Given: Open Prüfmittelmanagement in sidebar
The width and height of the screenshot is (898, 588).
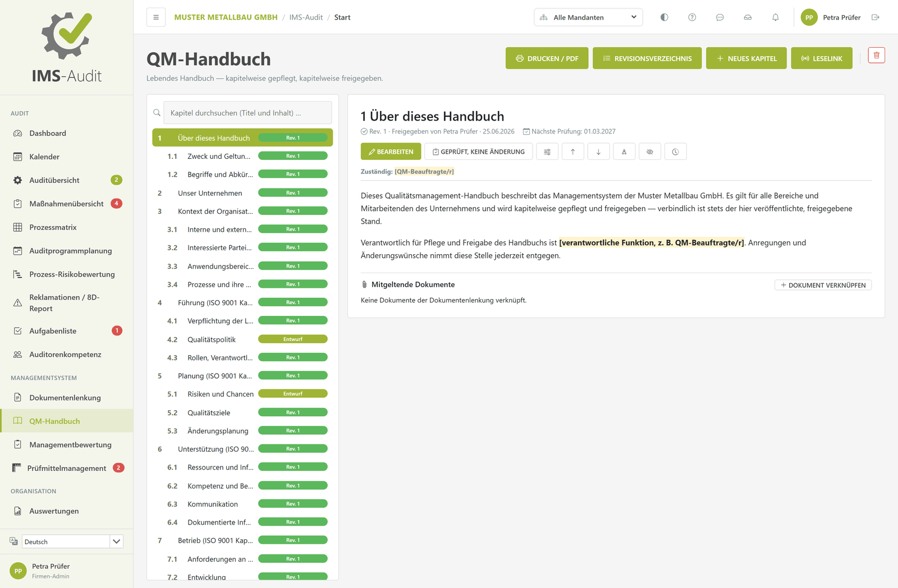Looking at the screenshot, I should tap(67, 468).
